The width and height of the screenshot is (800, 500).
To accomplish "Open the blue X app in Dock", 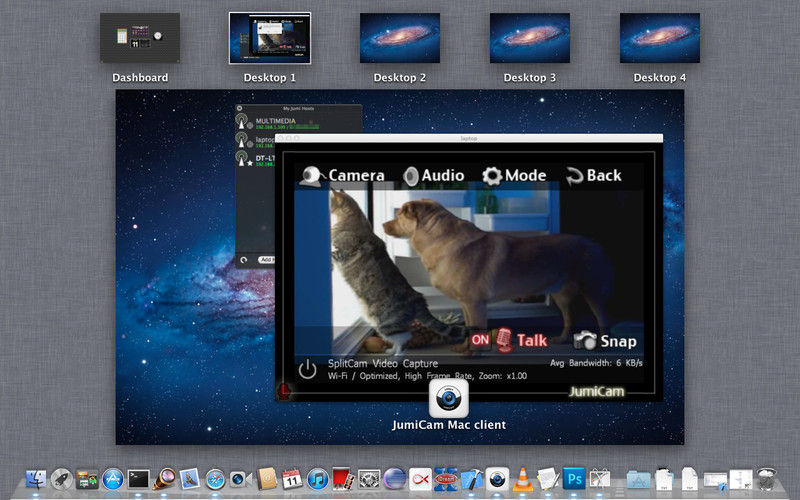I will (x=446, y=480).
